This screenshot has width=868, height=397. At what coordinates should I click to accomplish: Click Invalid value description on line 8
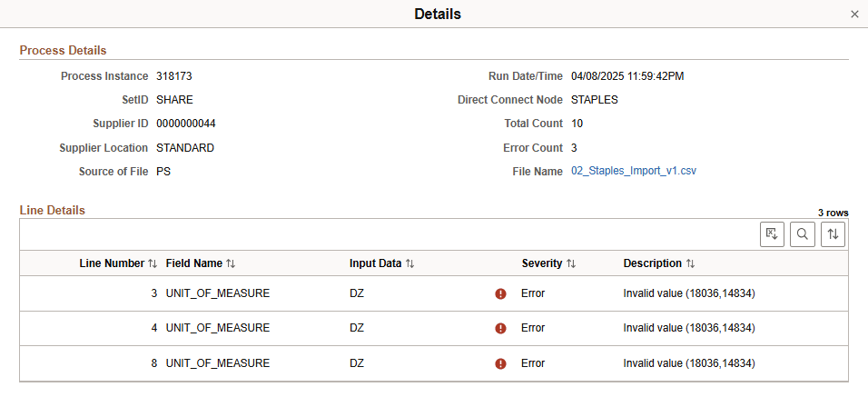click(x=689, y=363)
